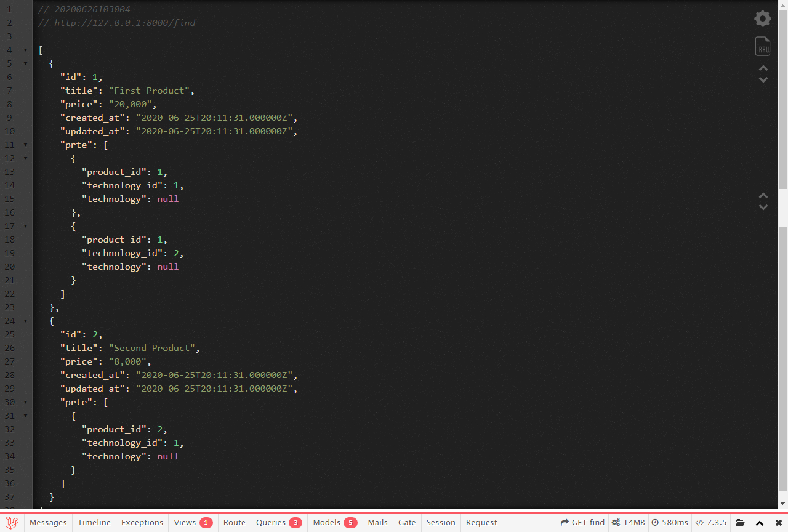Open the Queries tab showing 3
Screen dimensions: 788x532
click(279, 523)
